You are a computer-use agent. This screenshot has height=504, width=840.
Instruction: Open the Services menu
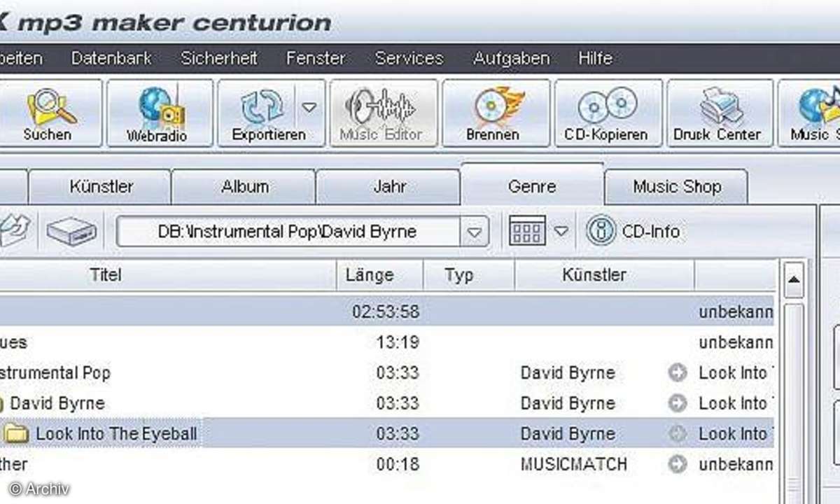(409, 58)
